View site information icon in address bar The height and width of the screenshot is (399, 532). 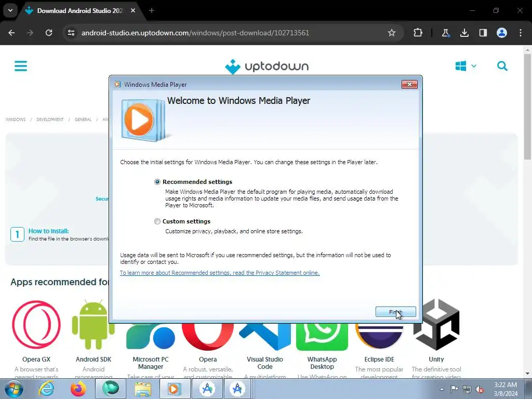click(x=71, y=33)
